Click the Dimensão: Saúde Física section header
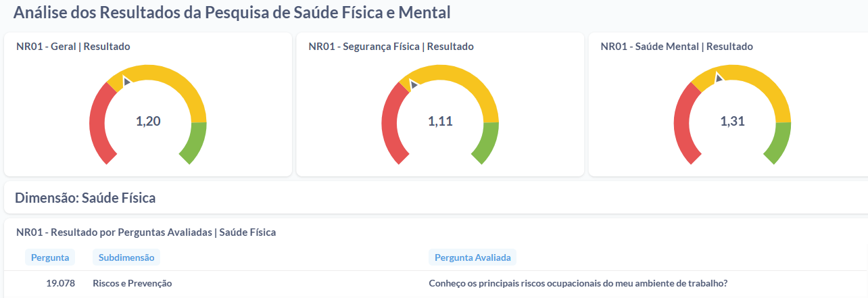The height and width of the screenshot is (298, 868). [x=86, y=198]
